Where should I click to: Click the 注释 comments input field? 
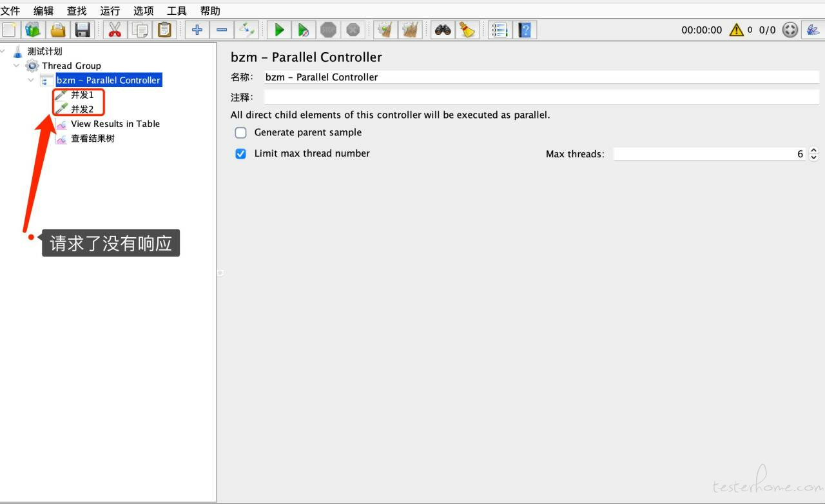pos(541,97)
